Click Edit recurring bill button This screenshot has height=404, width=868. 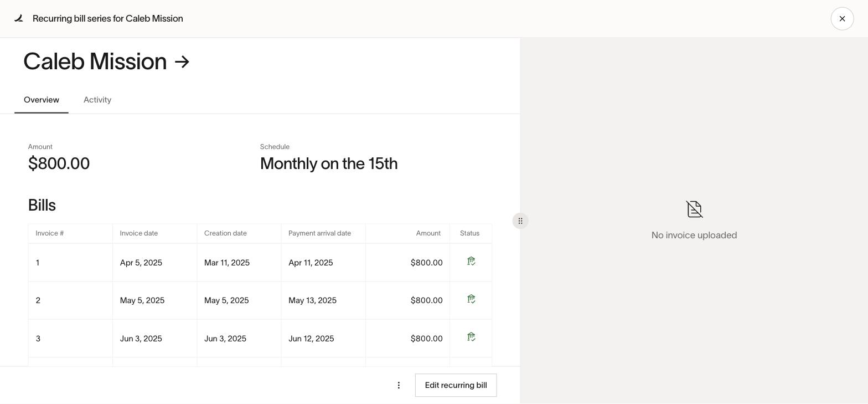click(x=456, y=385)
